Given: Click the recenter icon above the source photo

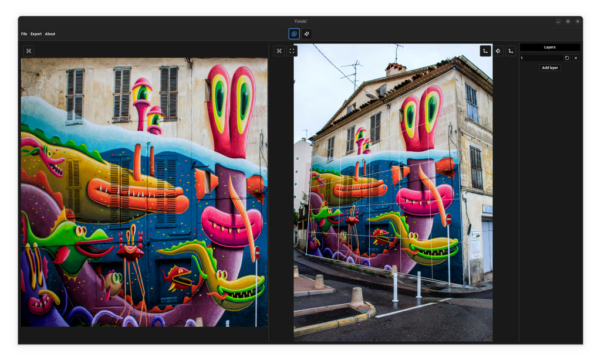Looking at the screenshot, I should [279, 51].
